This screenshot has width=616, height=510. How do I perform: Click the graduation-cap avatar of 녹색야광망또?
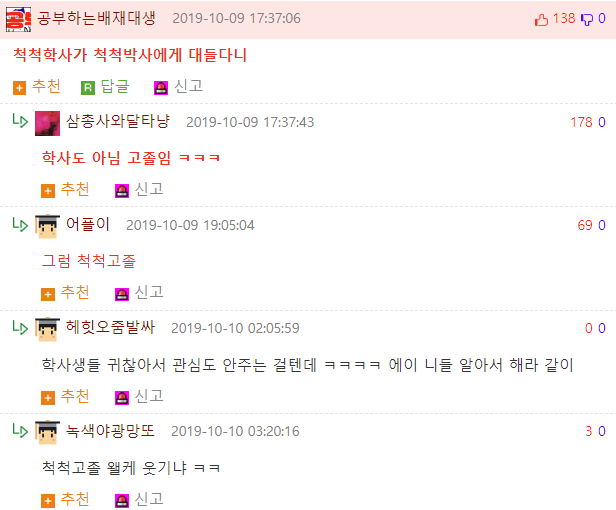[x=48, y=432]
